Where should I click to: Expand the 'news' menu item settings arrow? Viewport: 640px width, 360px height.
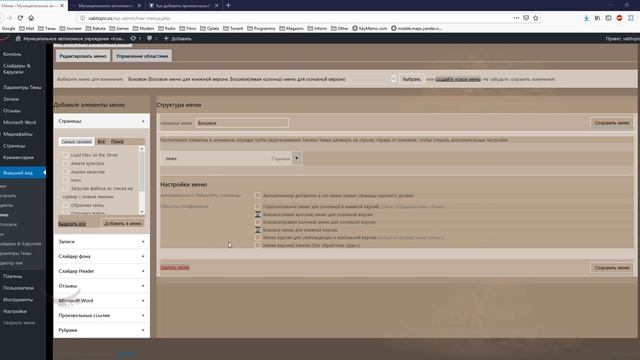[x=297, y=158]
